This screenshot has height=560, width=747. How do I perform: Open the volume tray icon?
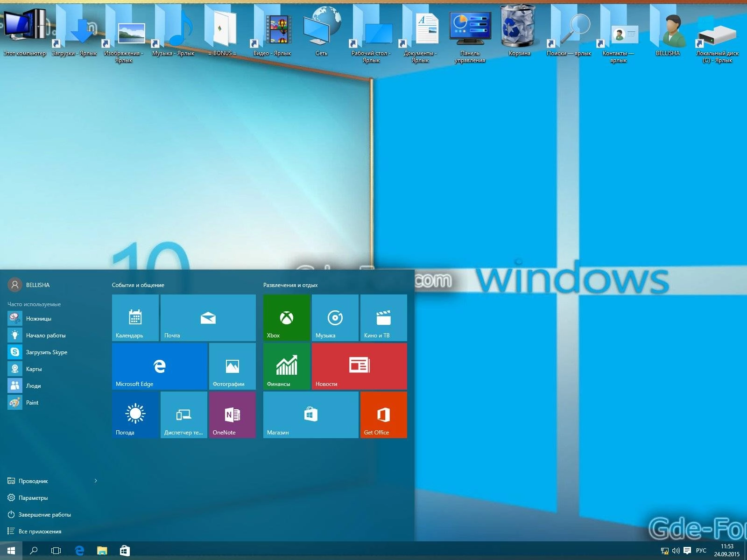[x=676, y=551]
